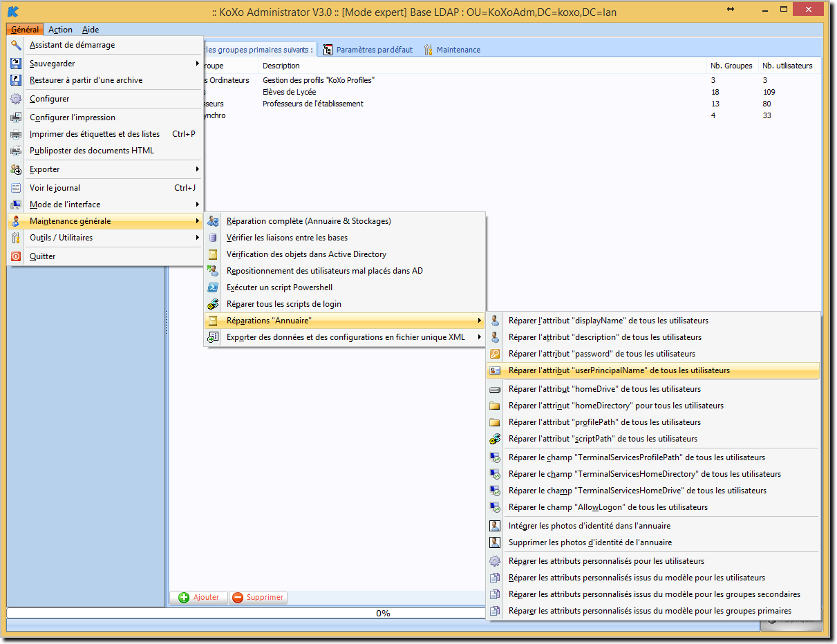Click the KoXo application logo in title bar

point(13,12)
